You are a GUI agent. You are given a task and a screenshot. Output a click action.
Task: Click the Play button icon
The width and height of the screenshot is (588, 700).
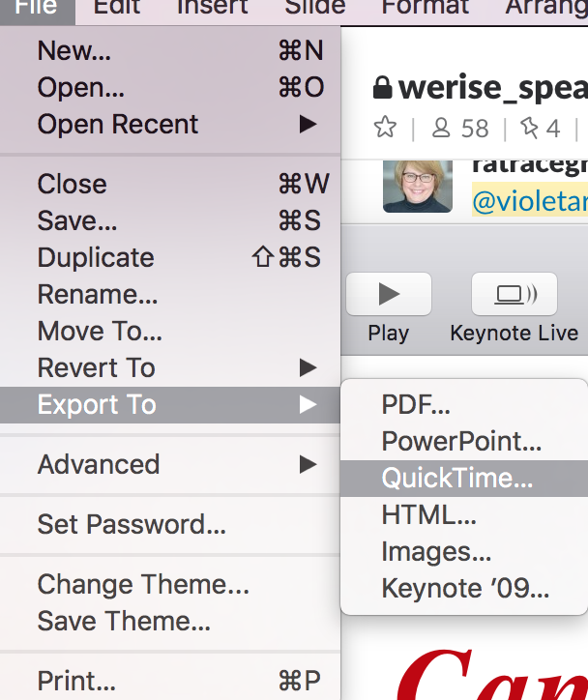389,294
